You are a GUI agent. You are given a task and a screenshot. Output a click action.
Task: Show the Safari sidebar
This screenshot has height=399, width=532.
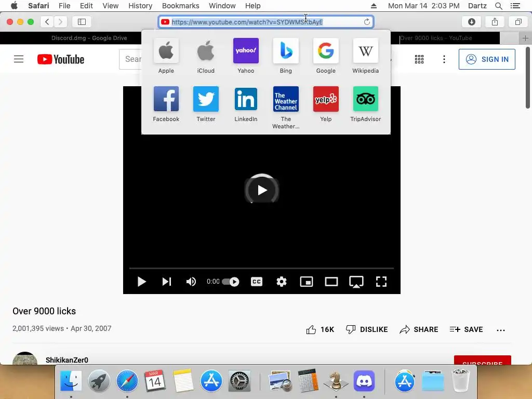82,22
